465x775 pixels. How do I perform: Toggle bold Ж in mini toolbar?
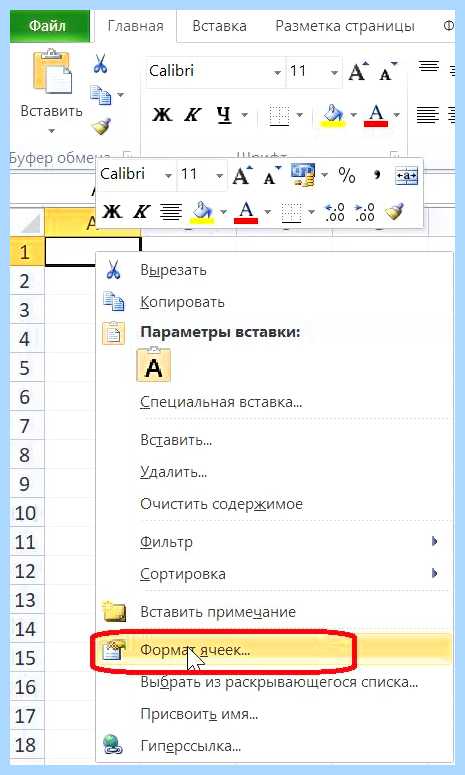112,212
